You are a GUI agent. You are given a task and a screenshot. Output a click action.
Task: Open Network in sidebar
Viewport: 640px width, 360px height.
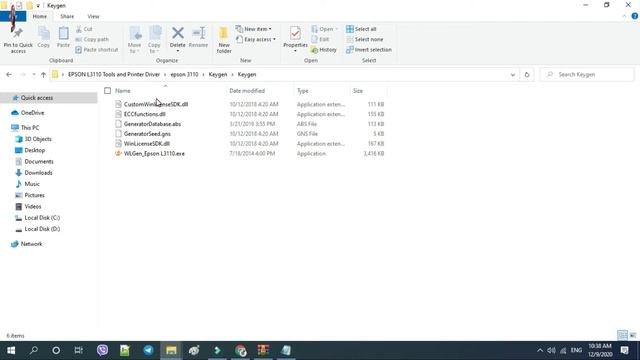31,244
